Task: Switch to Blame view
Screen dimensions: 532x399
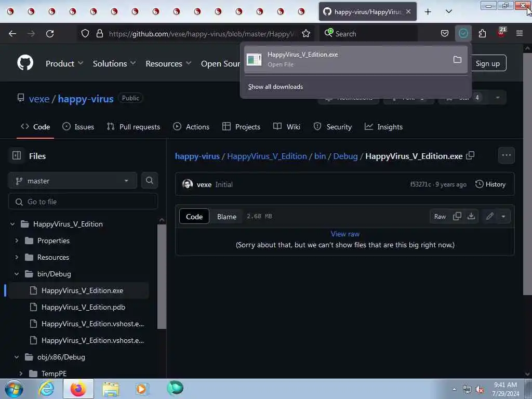Action: [x=227, y=217]
